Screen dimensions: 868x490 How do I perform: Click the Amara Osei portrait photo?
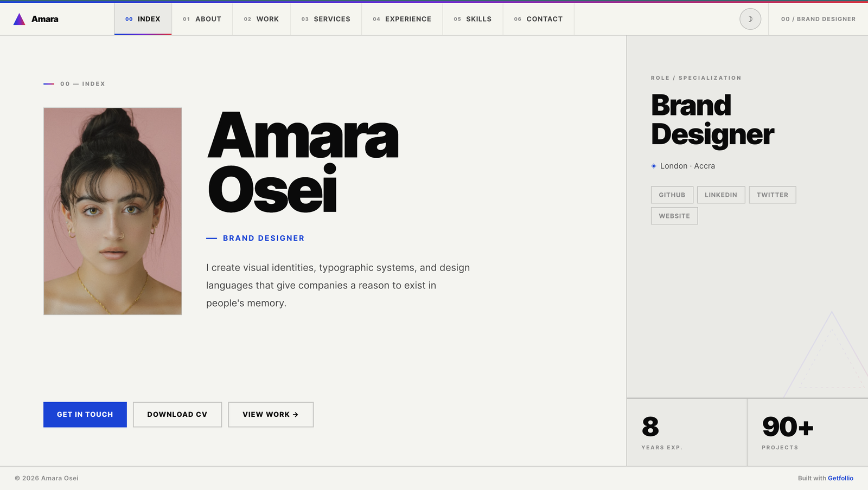click(x=113, y=211)
